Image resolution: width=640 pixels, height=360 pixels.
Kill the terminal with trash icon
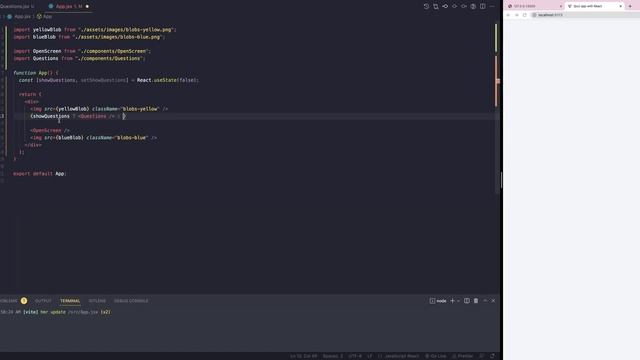tap(476, 301)
